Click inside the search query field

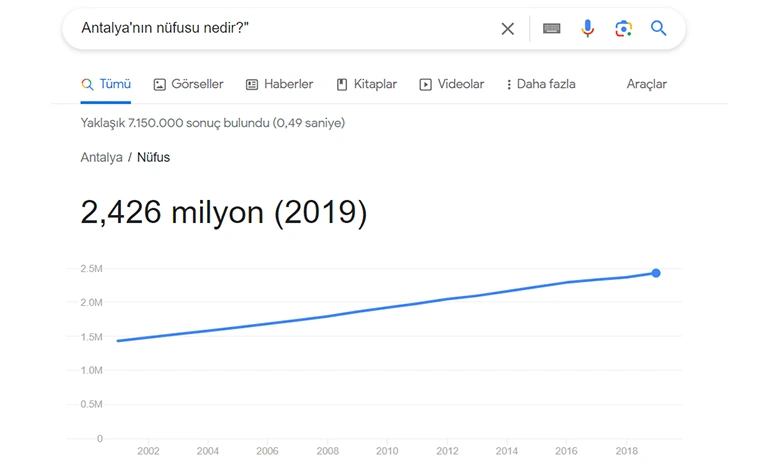coord(280,29)
